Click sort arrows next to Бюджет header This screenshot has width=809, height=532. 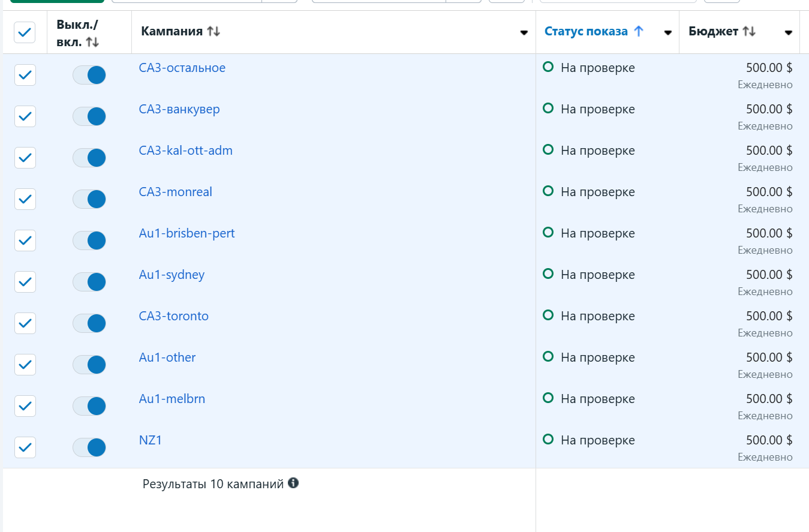pos(749,32)
